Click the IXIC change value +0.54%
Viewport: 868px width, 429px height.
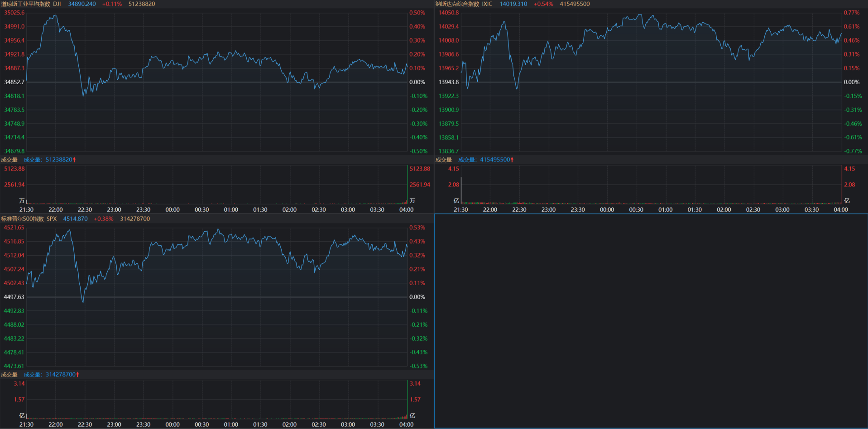tap(543, 4)
